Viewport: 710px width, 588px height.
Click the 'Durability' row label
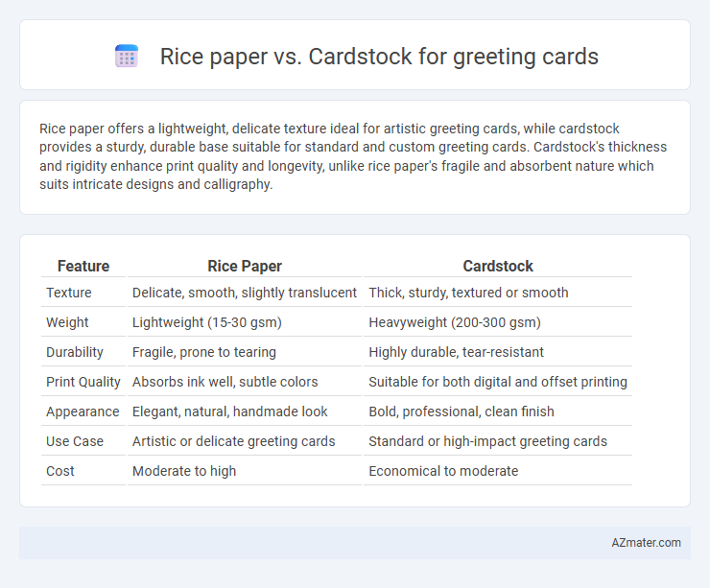tap(75, 352)
